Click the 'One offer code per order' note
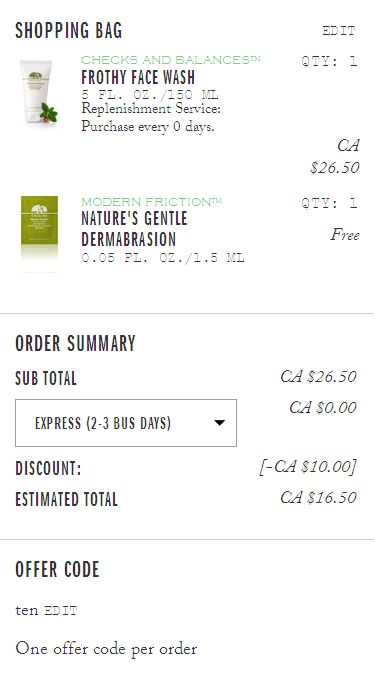 (x=106, y=649)
